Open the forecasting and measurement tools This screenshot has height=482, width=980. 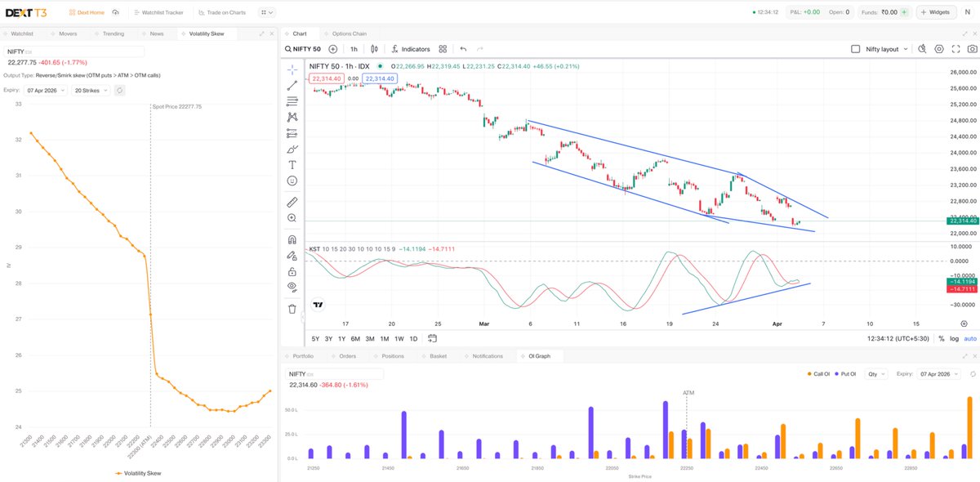(292, 133)
